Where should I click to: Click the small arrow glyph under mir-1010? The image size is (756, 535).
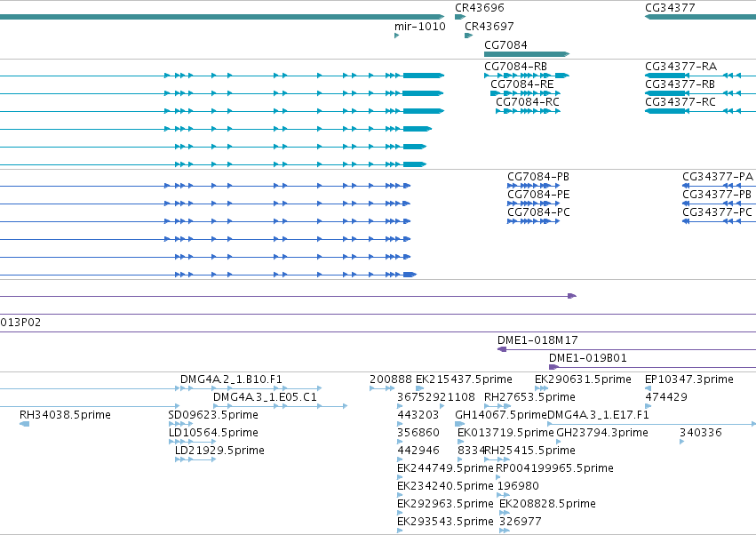396,36
